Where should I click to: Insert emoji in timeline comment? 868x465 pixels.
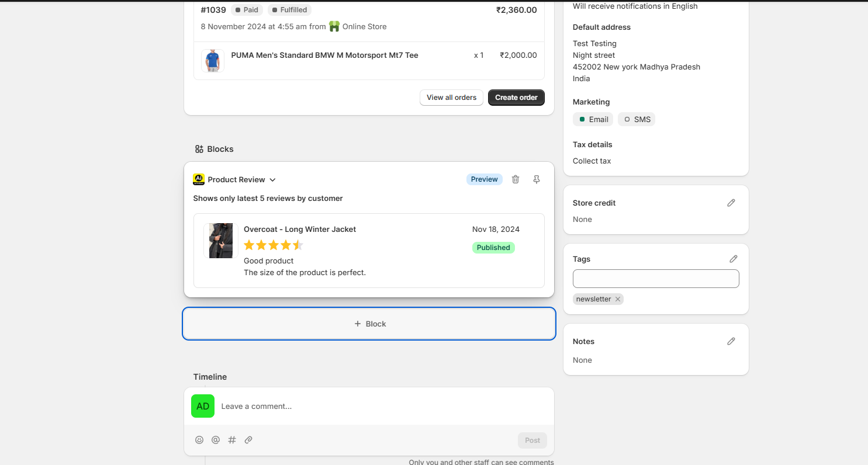(x=199, y=440)
